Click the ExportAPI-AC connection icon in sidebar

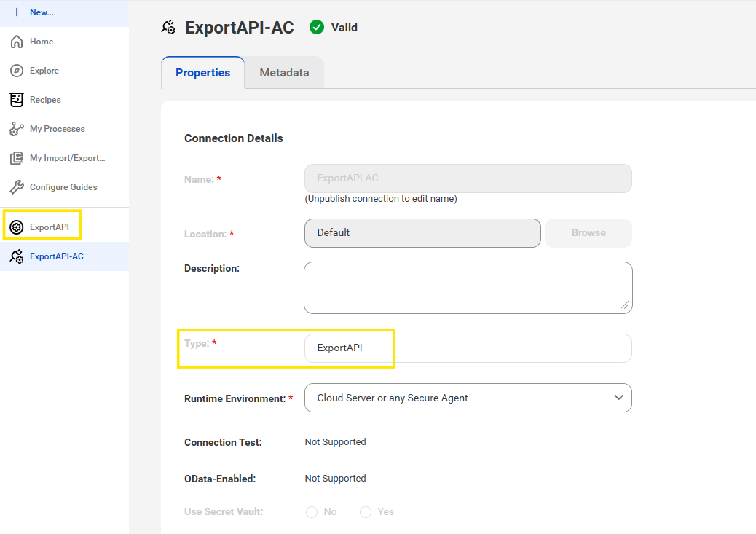(x=17, y=256)
